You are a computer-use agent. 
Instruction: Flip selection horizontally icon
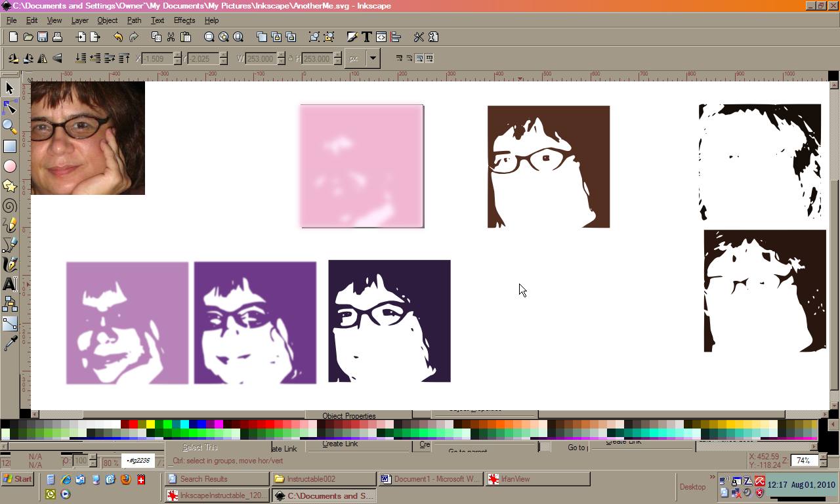tap(43, 58)
